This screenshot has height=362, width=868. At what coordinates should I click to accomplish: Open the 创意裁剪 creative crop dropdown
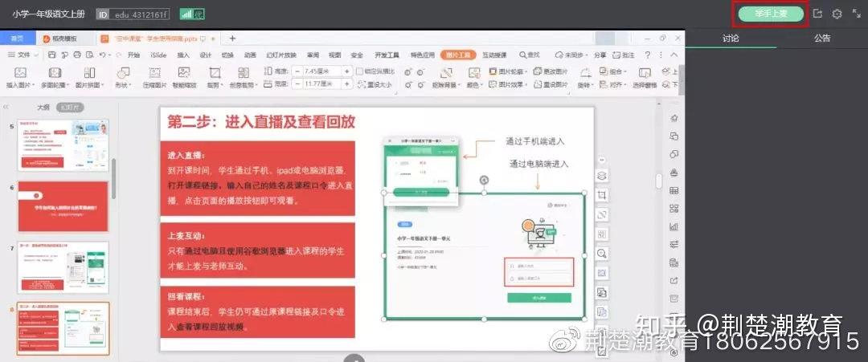pyautogui.click(x=243, y=77)
